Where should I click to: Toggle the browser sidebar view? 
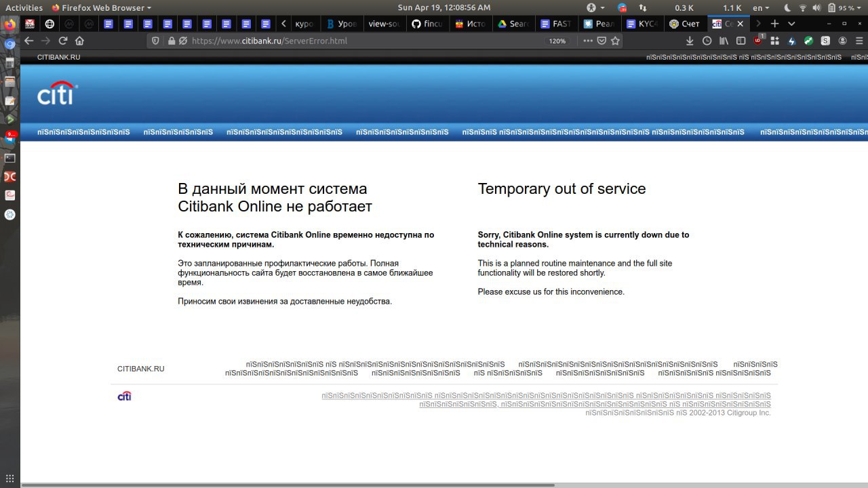[x=741, y=41]
